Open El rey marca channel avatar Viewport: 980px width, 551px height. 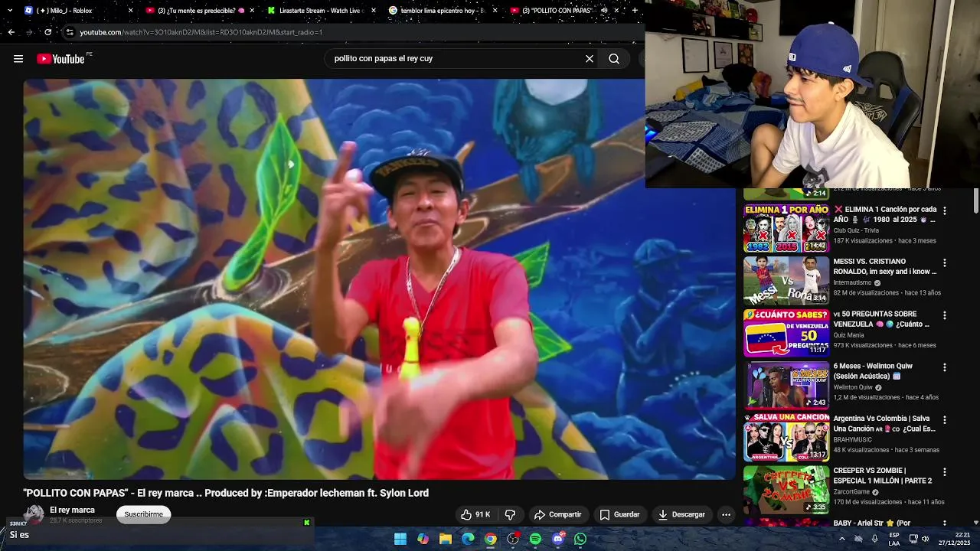(34, 514)
